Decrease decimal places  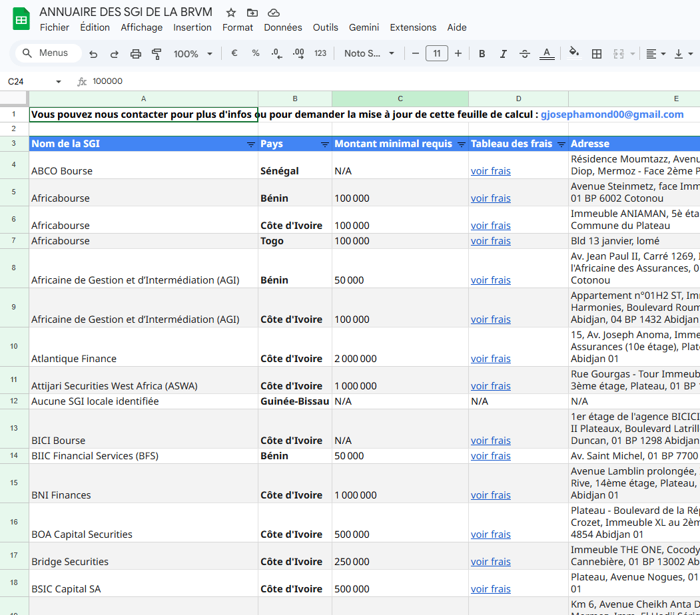pos(277,53)
